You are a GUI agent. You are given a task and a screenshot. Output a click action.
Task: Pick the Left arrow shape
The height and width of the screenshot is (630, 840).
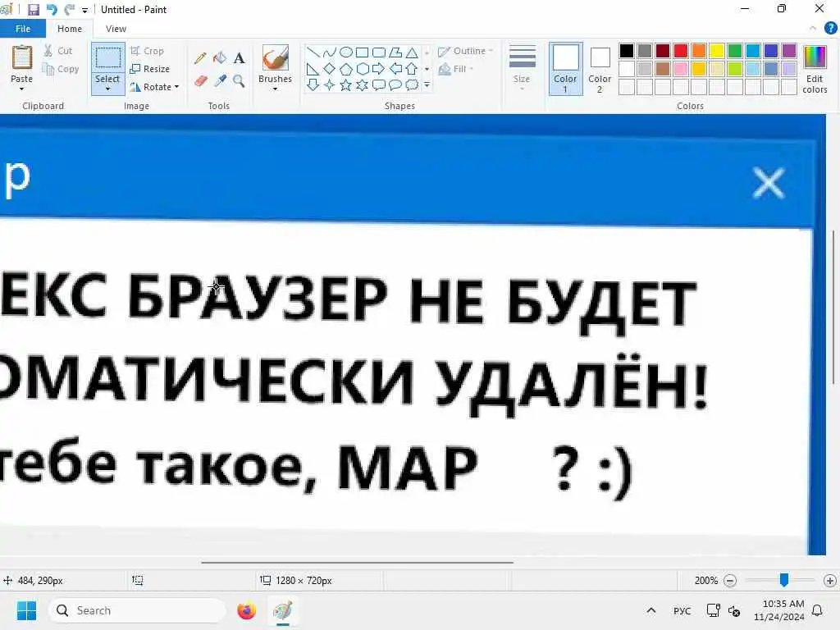[395, 69]
